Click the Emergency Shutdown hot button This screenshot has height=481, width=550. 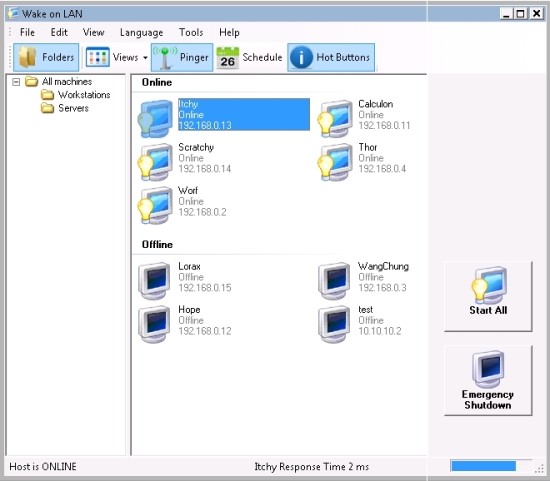pos(488,381)
